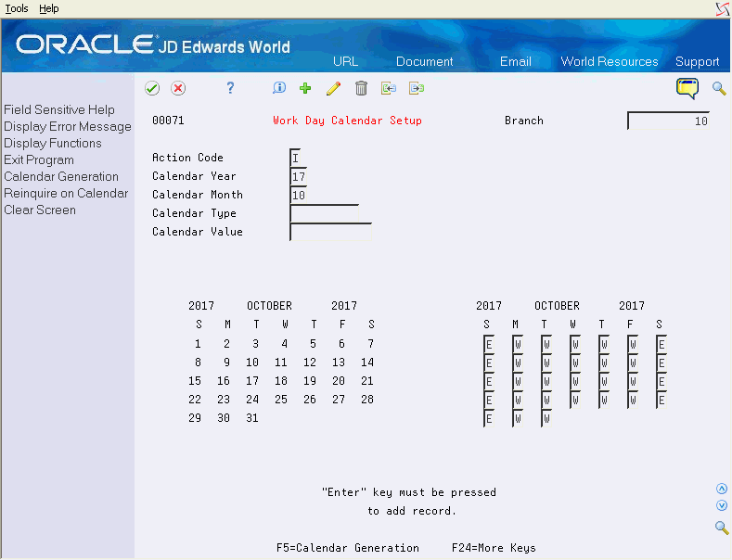This screenshot has width=732, height=560.
Task: Click Reinquire on Calendar
Action: click(66, 193)
